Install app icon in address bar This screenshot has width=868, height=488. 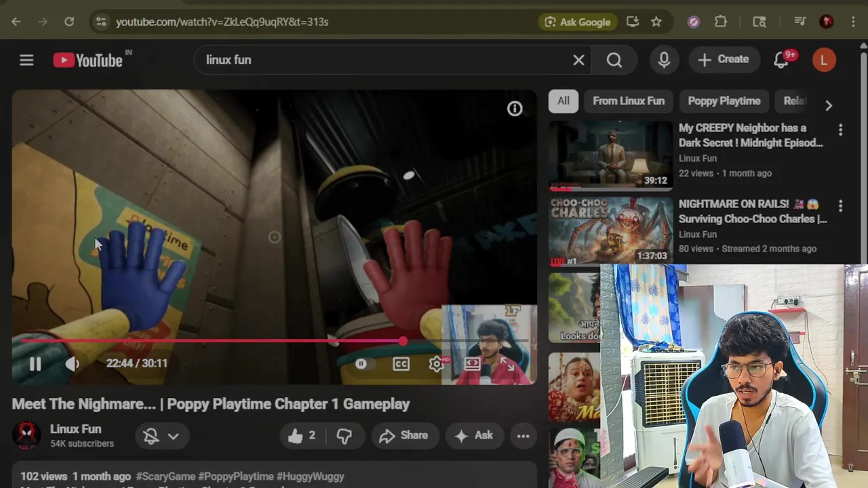[x=633, y=22]
